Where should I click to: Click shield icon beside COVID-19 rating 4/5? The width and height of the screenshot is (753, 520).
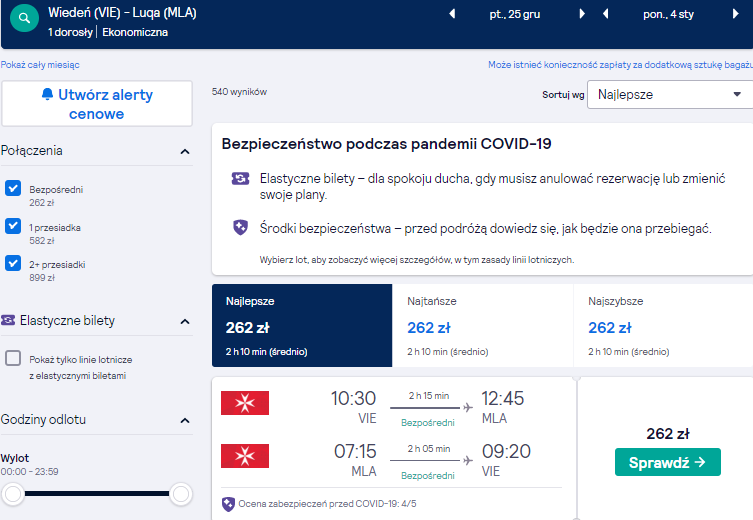click(x=228, y=504)
